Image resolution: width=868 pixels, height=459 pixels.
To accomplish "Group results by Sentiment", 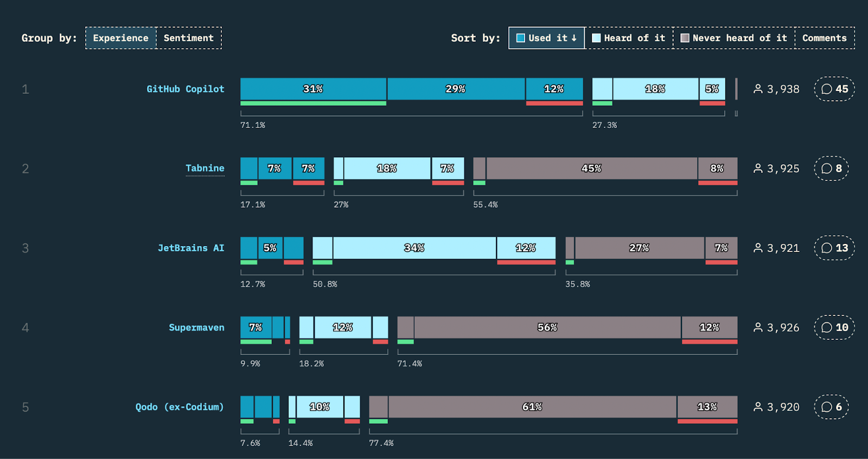I will click(189, 38).
